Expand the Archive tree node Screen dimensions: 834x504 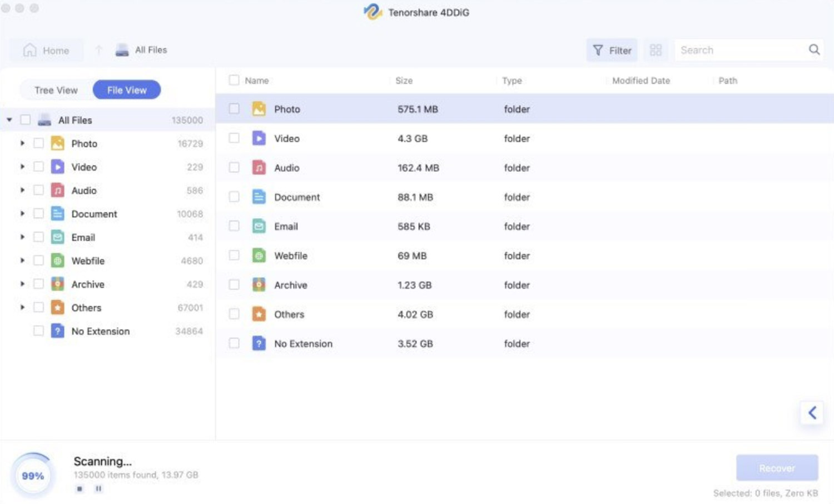22,284
